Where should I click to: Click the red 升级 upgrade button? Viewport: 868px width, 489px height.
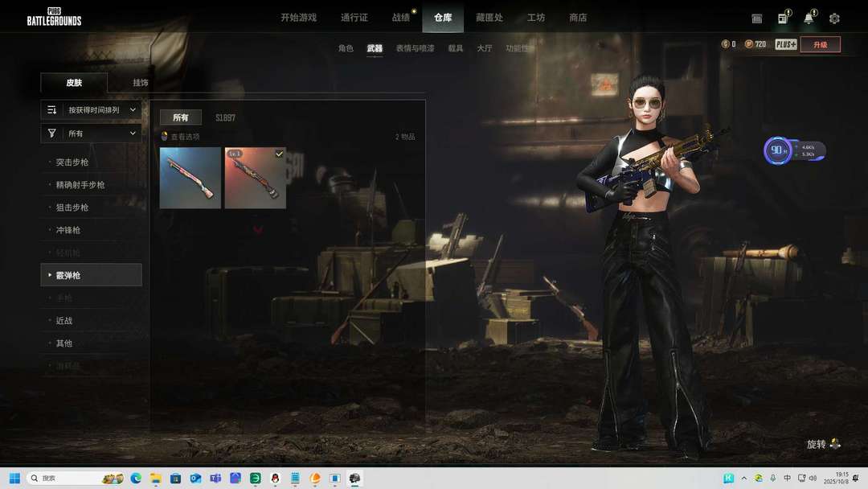(x=821, y=44)
